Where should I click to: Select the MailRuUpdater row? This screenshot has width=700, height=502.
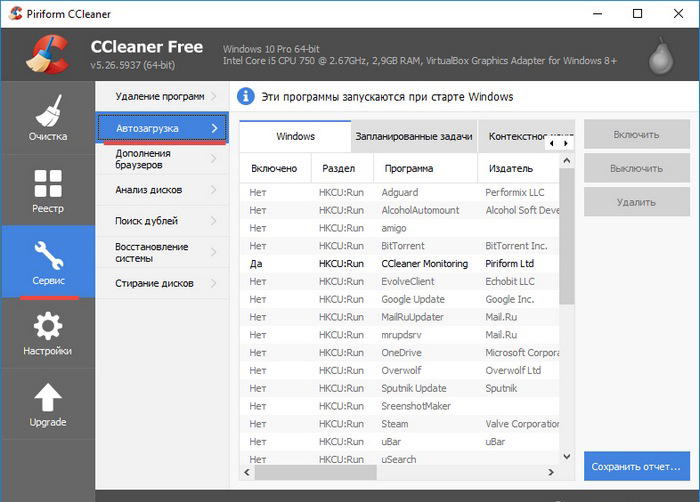tap(399, 317)
